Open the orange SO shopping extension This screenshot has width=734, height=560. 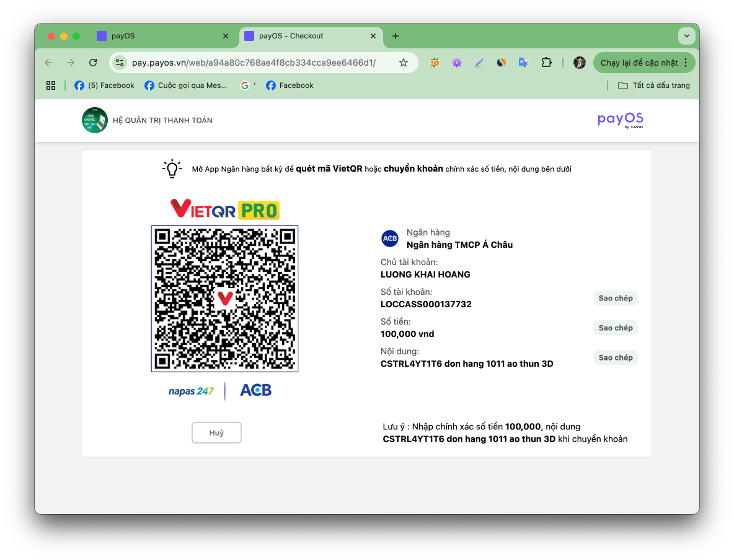pos(435,63)
